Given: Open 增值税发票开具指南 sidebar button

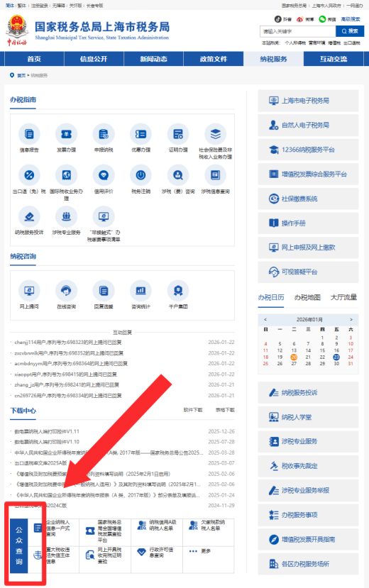Looking at the screenshot, I should point(308,539).
